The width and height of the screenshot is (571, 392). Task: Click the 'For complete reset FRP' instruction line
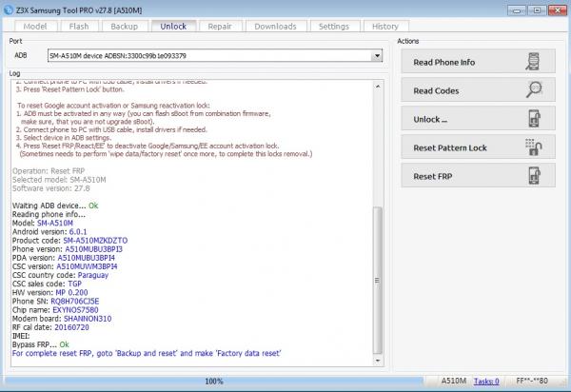pyautogui.click(x=147, y=353)
